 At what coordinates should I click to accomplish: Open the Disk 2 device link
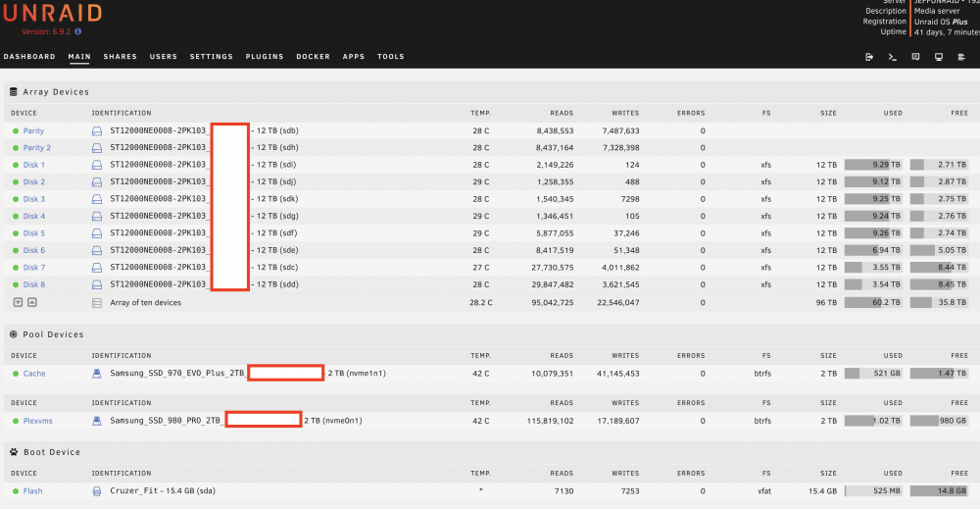(x=33, y=182)
